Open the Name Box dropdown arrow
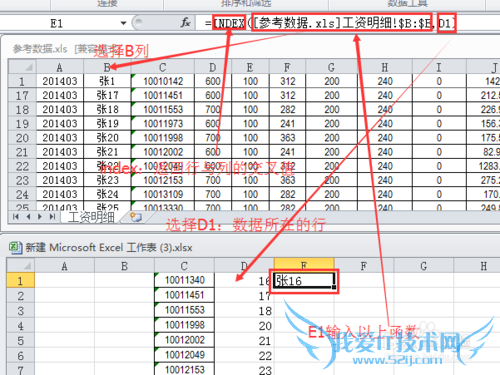The height and width of the screenshot is (375, 500). pyautogui.click(x=124, y=23)
